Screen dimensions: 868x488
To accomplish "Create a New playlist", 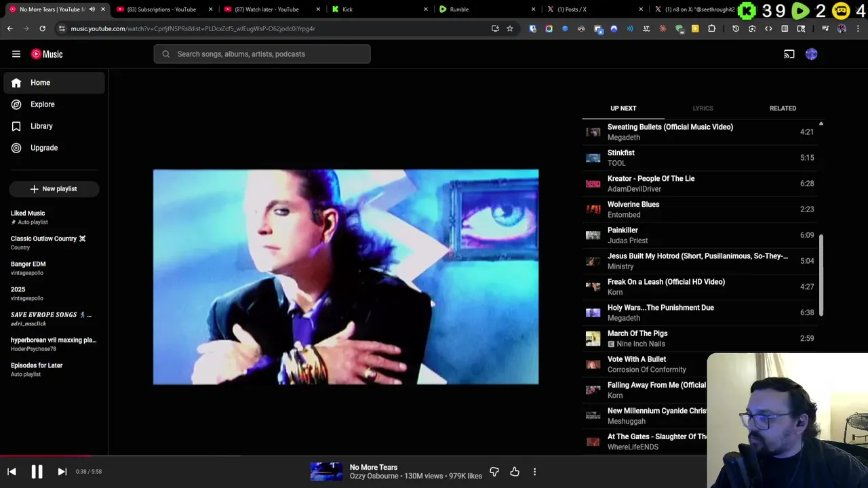I will point(54,189).
